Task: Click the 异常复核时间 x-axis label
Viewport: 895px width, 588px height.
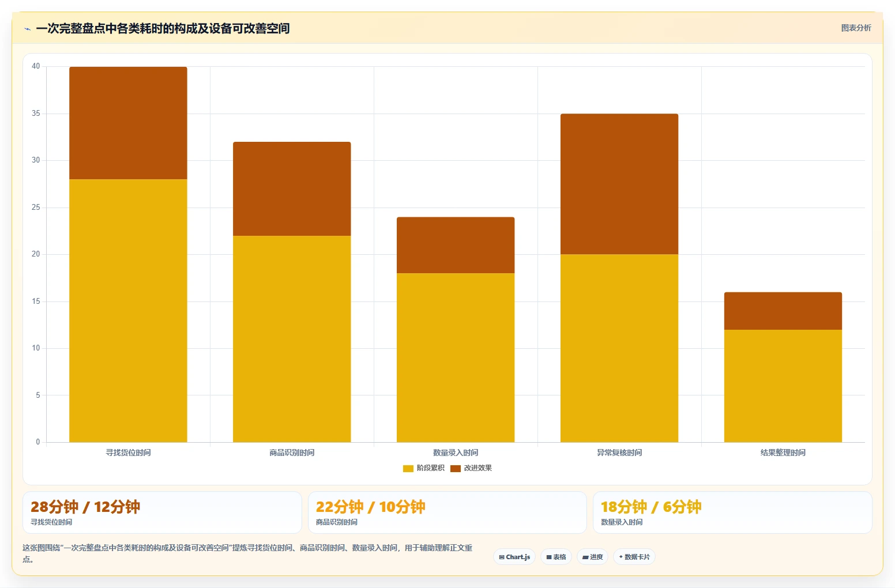Action: [x=619, y=453]
